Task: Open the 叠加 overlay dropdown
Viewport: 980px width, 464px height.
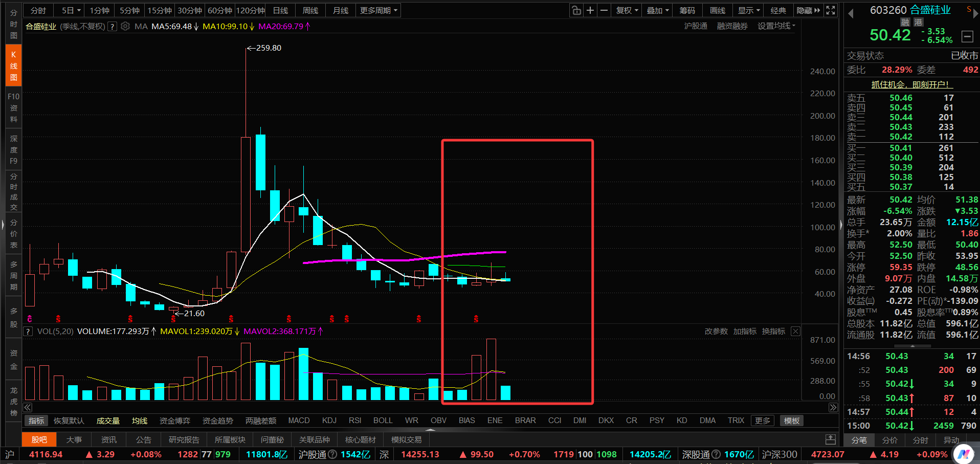Action: [657, 10]
